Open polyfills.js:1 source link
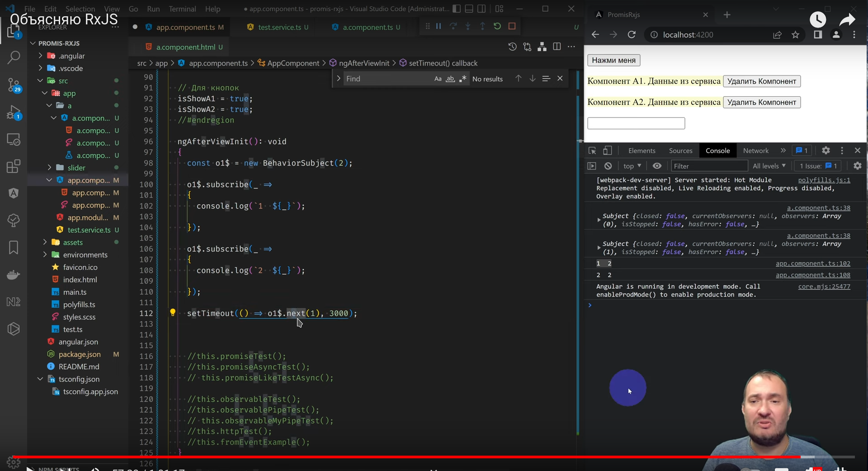 [824, 180]
